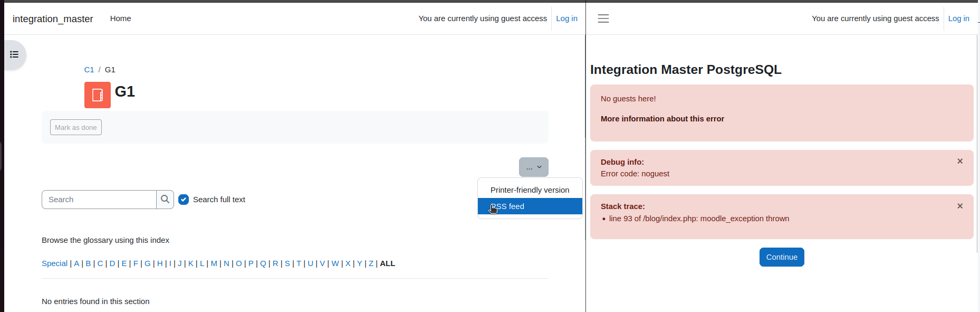Browse glossary entries starting with S
The height and width of the screenshot is (312, 980).
point(287,263)
